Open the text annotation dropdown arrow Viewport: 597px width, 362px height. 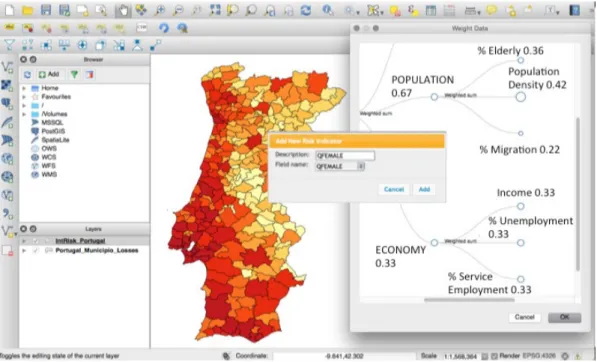[x=558, y=13]
